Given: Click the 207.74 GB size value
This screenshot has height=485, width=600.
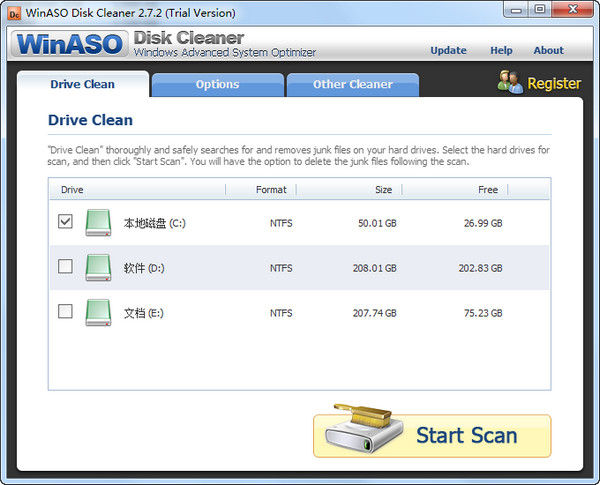Looking at the screenshot, I should click(x=375, y=313).
